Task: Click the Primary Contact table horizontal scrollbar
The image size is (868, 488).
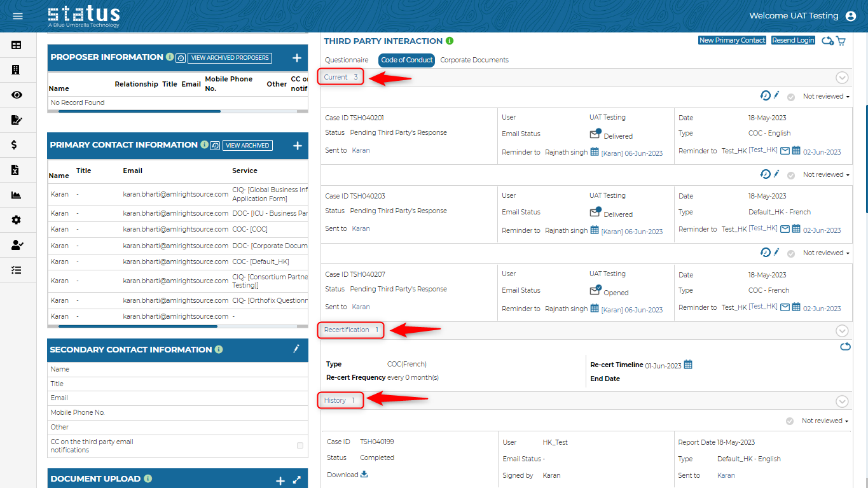Action: coord(137,326)
